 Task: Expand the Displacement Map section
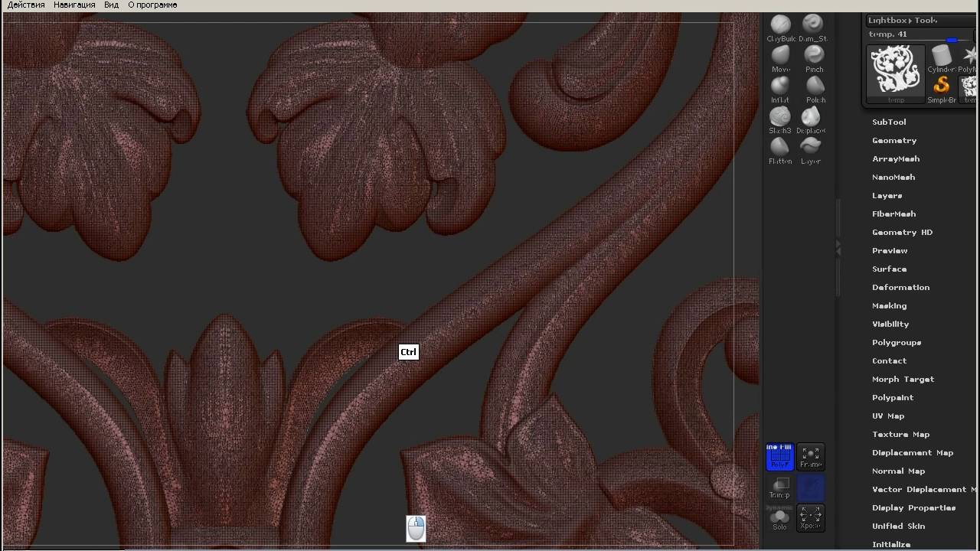tap(913, 453)
